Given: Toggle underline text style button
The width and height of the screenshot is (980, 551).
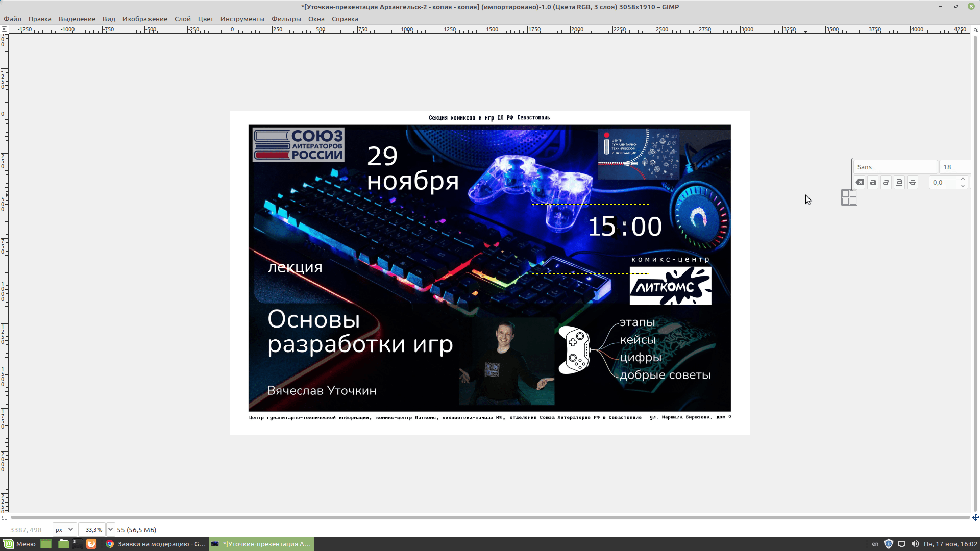Looking at the screenshot, I should click(899, 182).
